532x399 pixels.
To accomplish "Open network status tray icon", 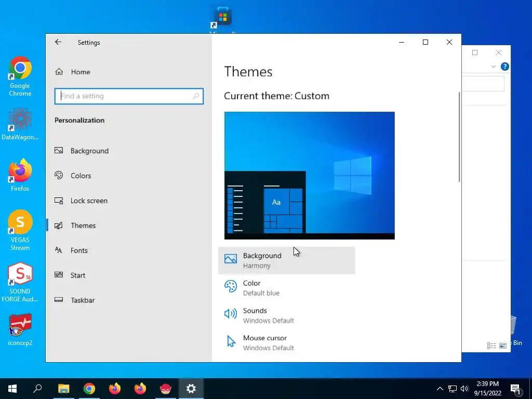I will (x=453, y=389).
